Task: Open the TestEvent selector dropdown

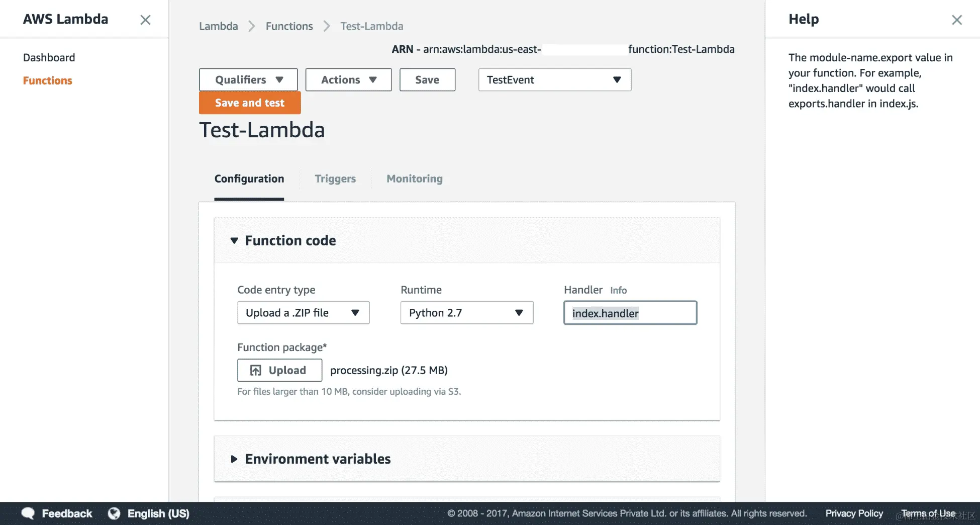Action: (x=555, y=79)
